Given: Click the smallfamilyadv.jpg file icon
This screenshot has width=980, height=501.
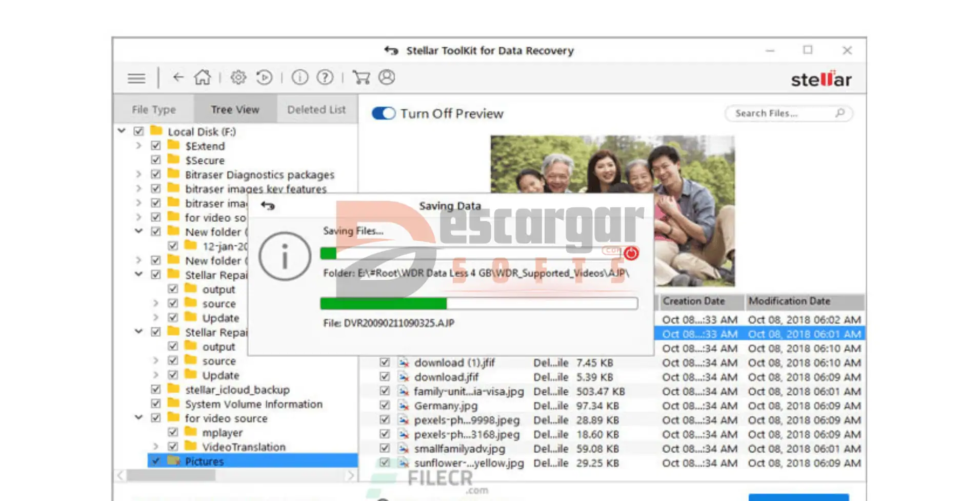Looking at the screenshot, I should click(x=404, y=449).
